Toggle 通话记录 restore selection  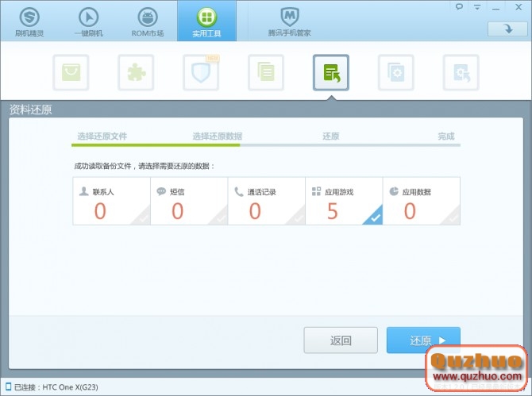[266, 201]
